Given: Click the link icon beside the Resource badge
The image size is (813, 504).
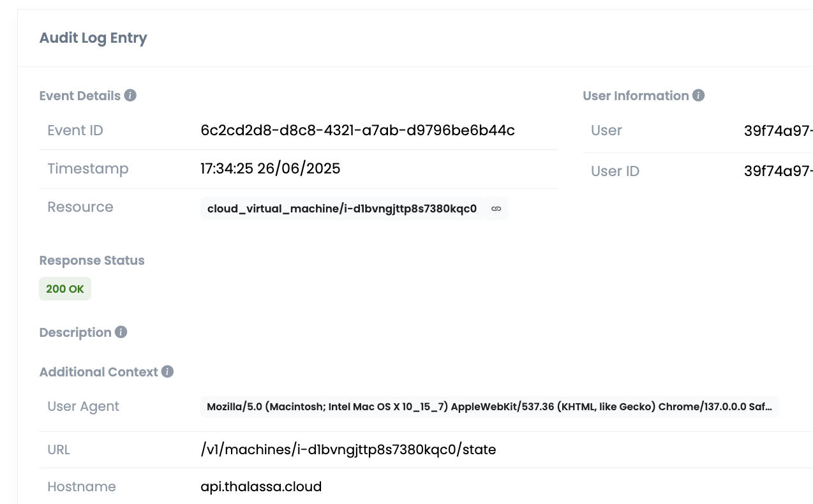Looking at the screenshot, I should 496,208.
